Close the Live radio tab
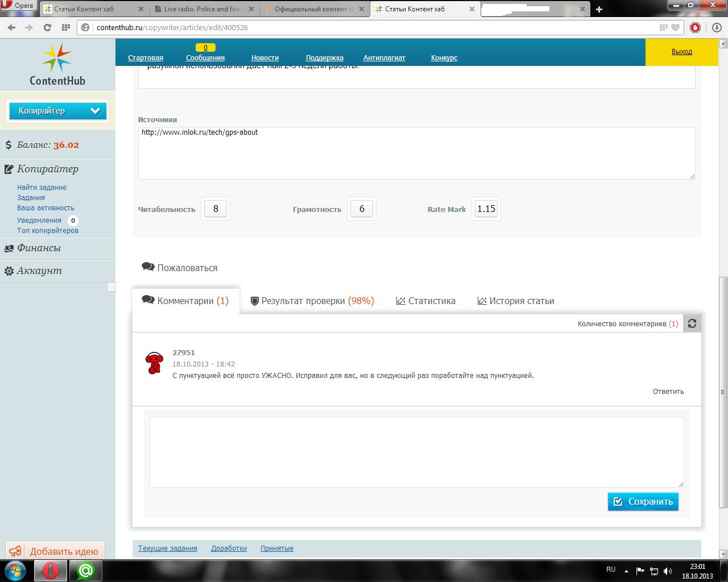This screenshot has height=582, width=728. pos(251,9)
